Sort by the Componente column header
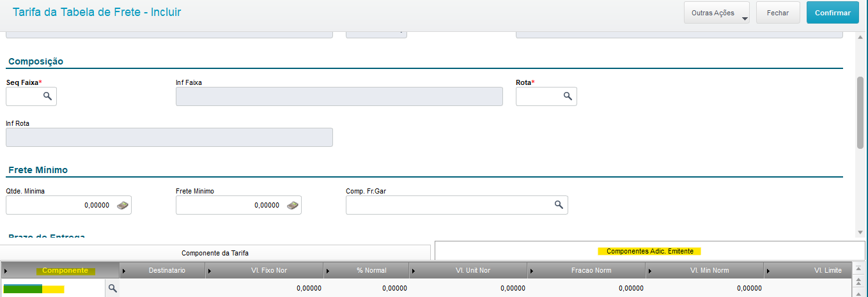This screenshot has width=868, height=297. point(60,270)
